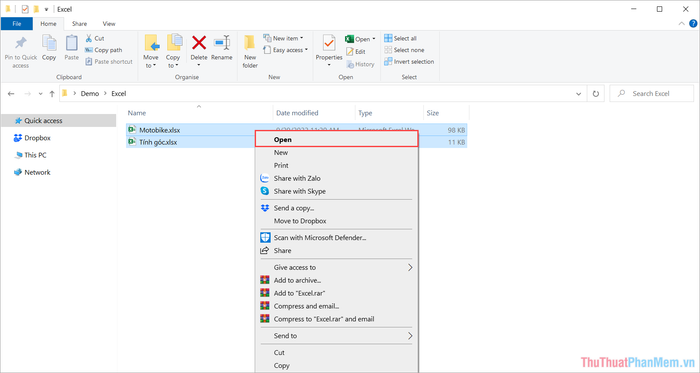Open the Easy access dropdown
The height and width of the screenshot is (373, 700).
pos(285,50)
